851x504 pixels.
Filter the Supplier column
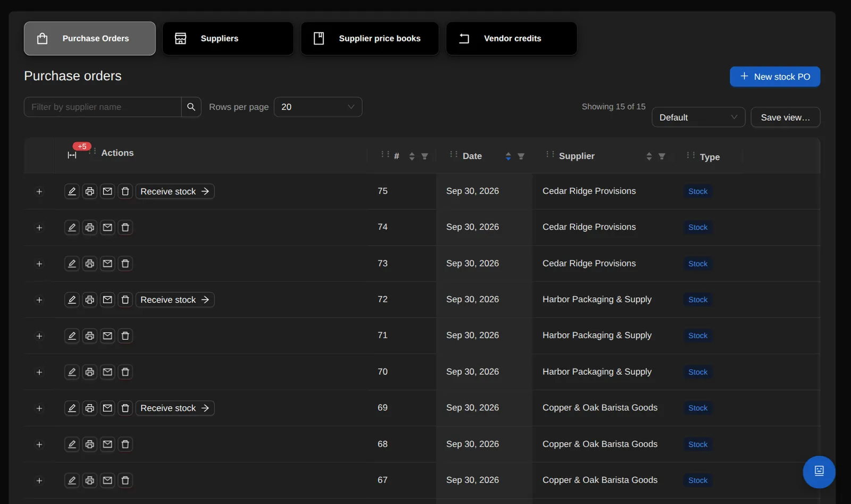point(662,156)
